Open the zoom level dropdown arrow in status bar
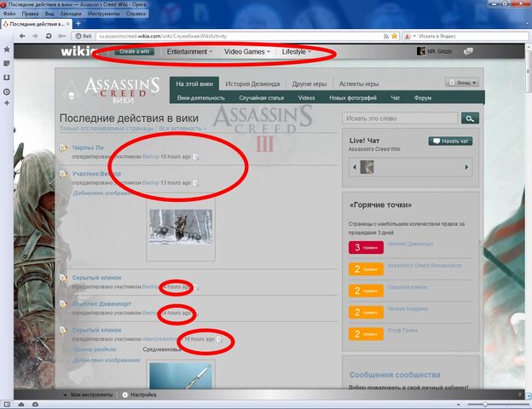Image resolution: width=532 pixels, height=409 pixels. (459, 404)
